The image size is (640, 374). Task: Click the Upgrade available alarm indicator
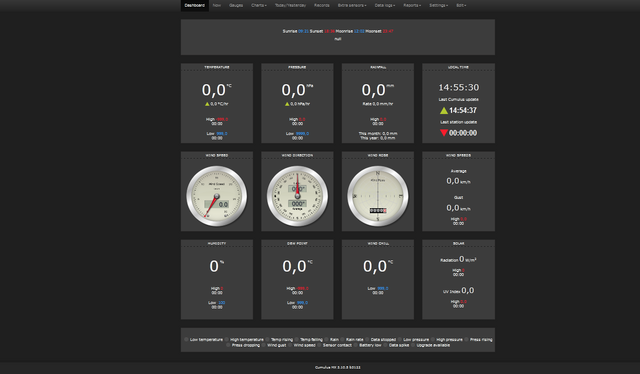pos(413,345)
